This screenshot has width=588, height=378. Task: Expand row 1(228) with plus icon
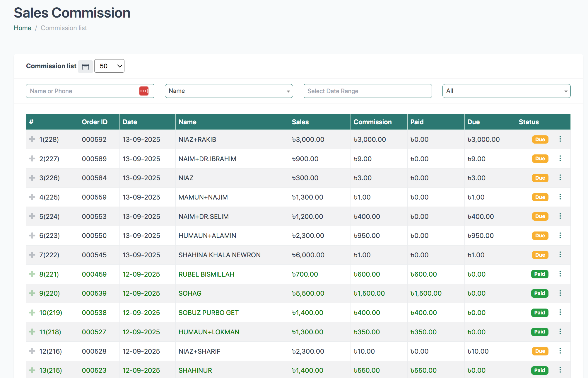pos(32,139)
